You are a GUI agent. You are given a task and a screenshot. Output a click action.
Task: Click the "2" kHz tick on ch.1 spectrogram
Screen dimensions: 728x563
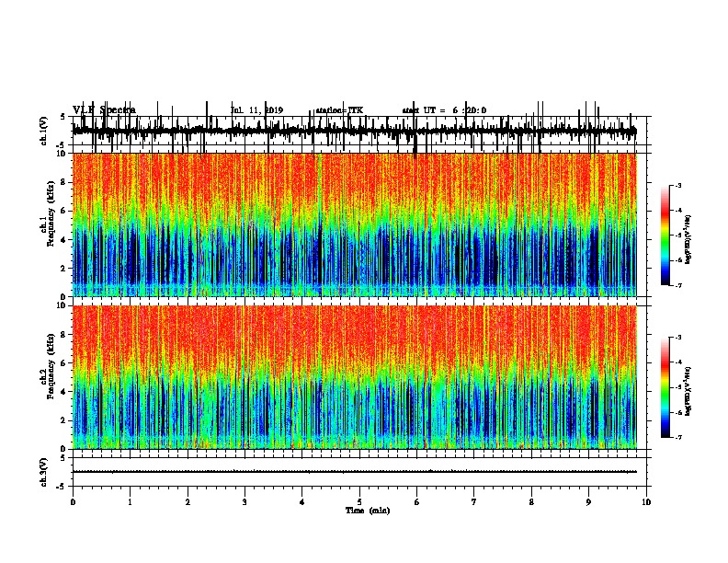(x=64, y=268)
